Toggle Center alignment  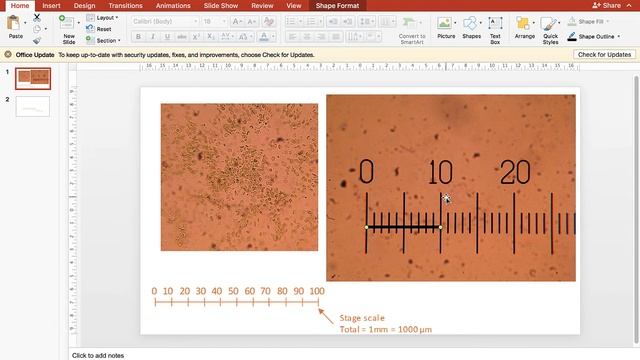(307, 37)
